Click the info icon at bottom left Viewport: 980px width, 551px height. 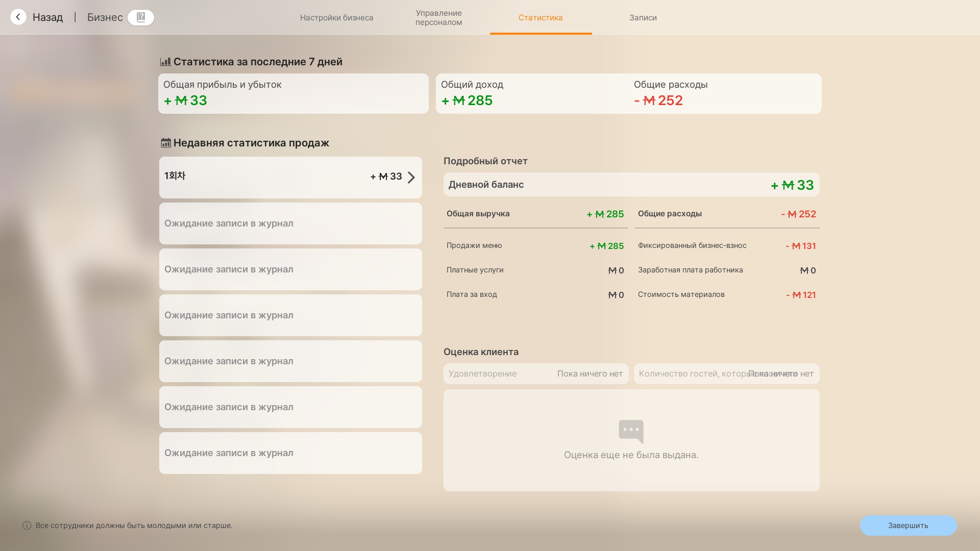[x=27, y=525]
